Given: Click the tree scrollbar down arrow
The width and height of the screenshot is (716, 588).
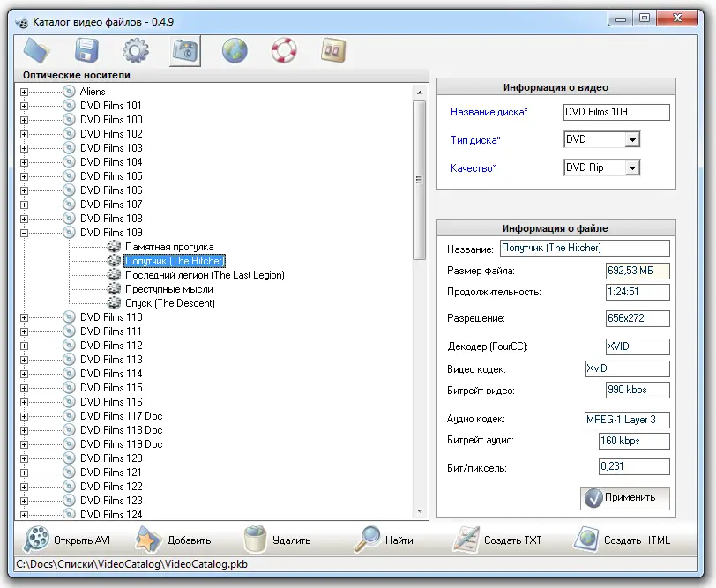Looking at the screenshot, I should pyautogui.click(x=420, y=511).
